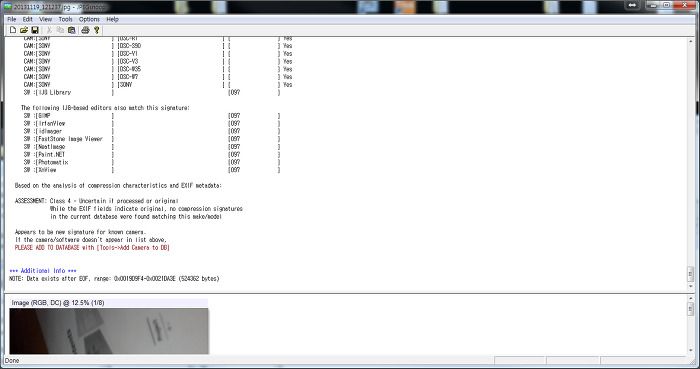The height and width of the screenshot is (369, 700).
Task: Click the 'ASSESSMENT: Class 4 - Uncertain' line
Action: coord(97,201)
